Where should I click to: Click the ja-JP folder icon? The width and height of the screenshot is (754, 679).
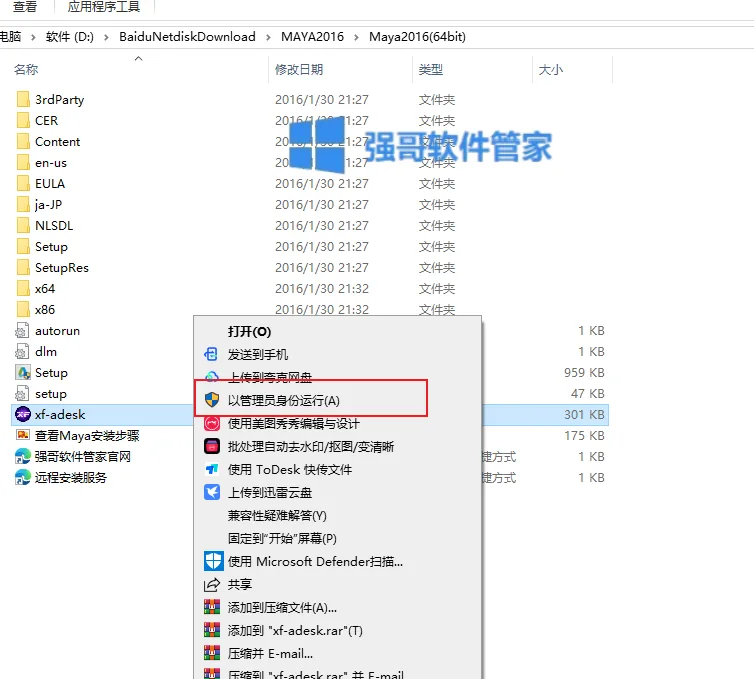coord(23,204)
